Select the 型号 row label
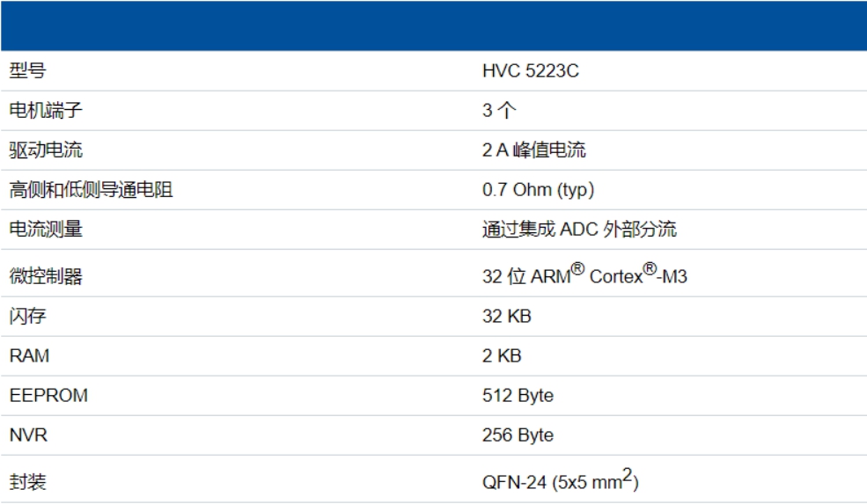Screen dimensions: 867x504 [x=27, y=71]
